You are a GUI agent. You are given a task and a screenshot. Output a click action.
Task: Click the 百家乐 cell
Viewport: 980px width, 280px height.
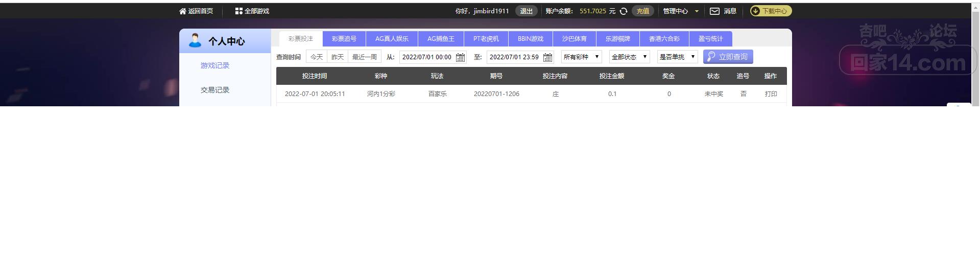pyautogui.click(x=438, y=94)
